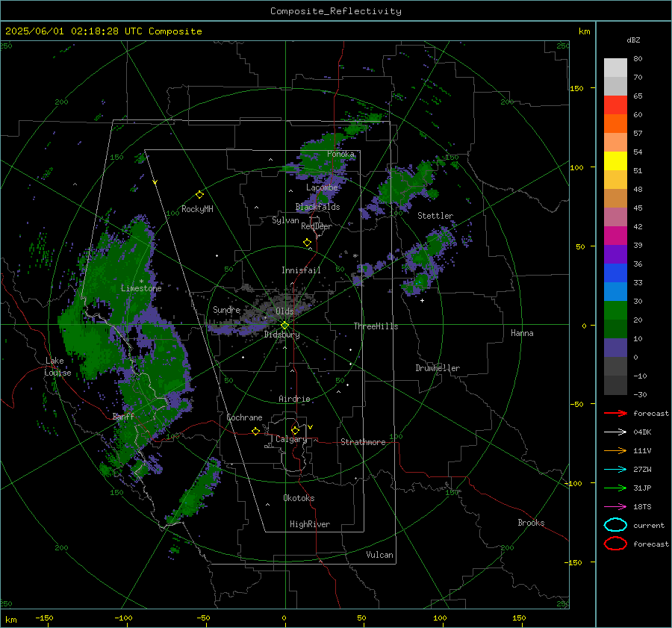Image resolution: width=672 pixels, height=628 pixels.
Task: Click the white plus marker south of Stettler
Action: pos(422,300)
